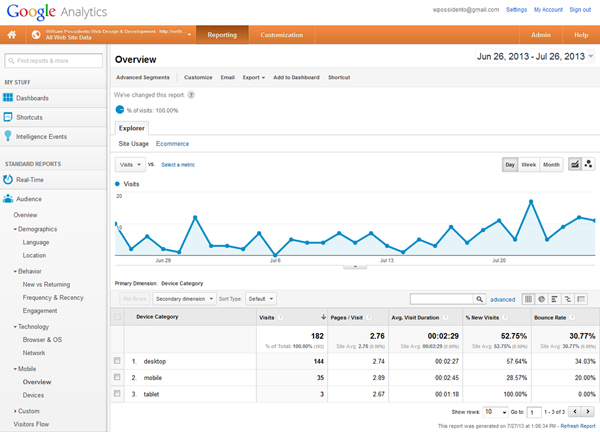Click the Sign out link

580,10
